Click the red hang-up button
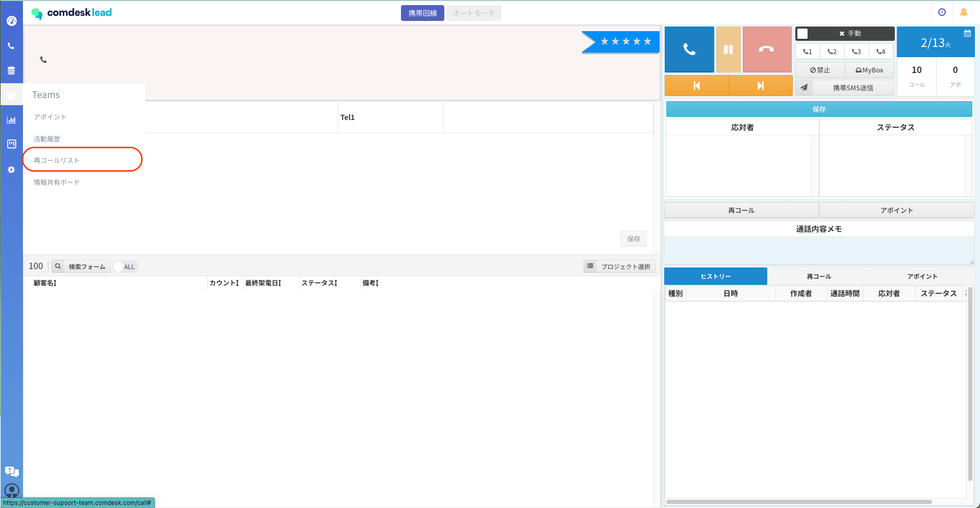 [767, 49]
